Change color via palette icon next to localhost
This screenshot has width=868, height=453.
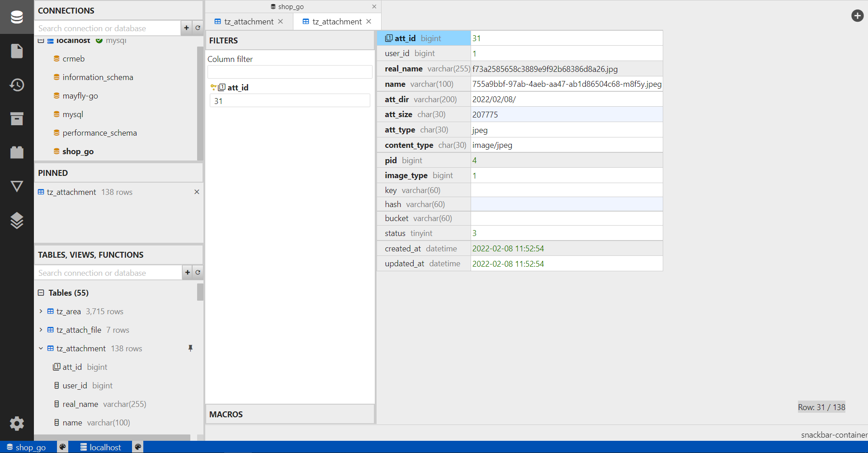click(138, 447)
